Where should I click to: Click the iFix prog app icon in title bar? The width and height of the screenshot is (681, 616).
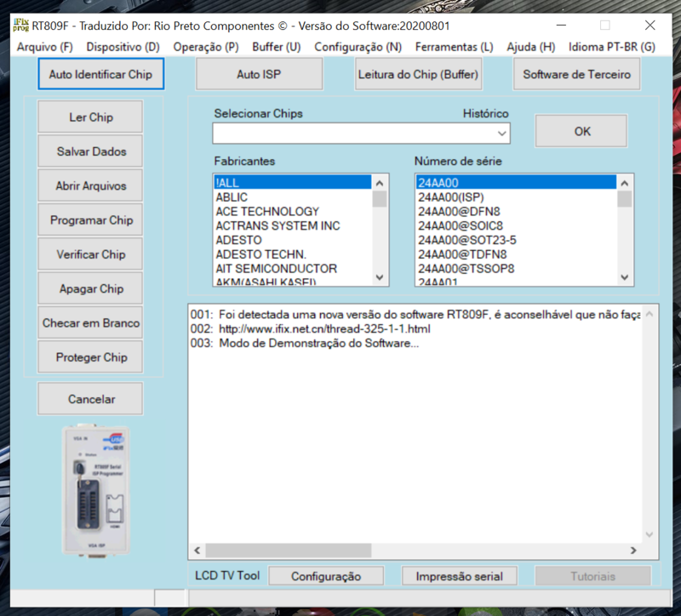tap(20, 25)
